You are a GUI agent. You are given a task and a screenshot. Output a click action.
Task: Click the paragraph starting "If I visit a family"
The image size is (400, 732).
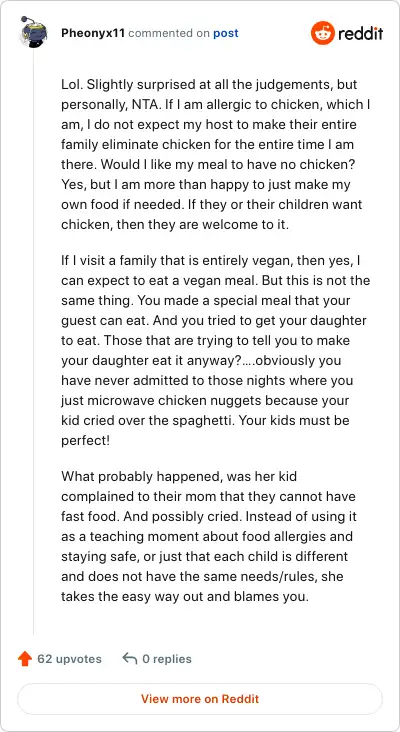pyautogui.click(x=216, y=350)
